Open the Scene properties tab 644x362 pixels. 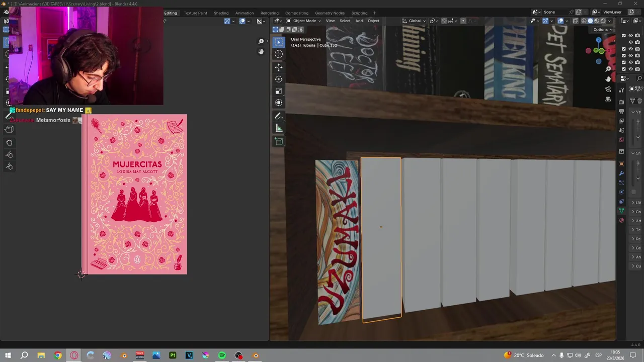coord(621,130)
